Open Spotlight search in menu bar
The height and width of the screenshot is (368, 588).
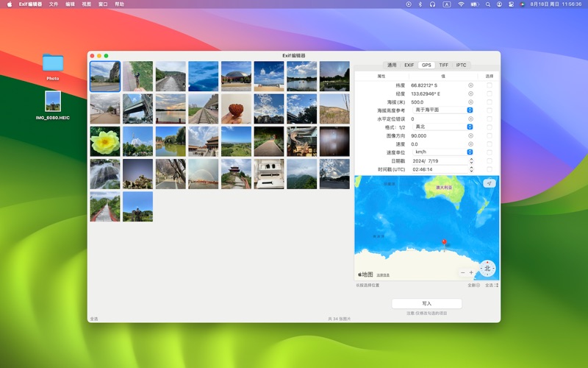(x=487, y=4)
